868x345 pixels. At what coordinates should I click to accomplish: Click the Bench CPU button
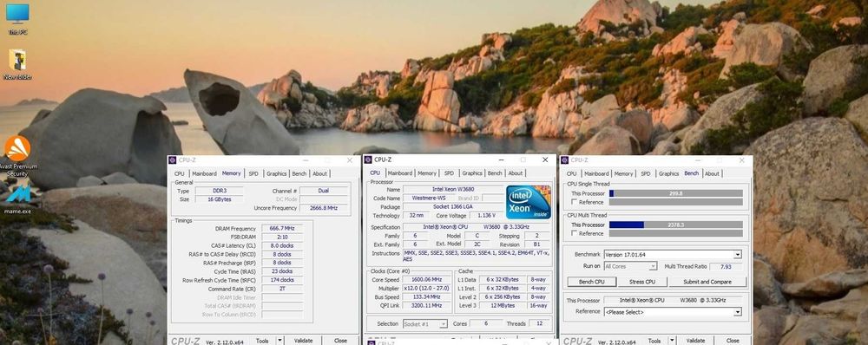click(x=592, y=282)
